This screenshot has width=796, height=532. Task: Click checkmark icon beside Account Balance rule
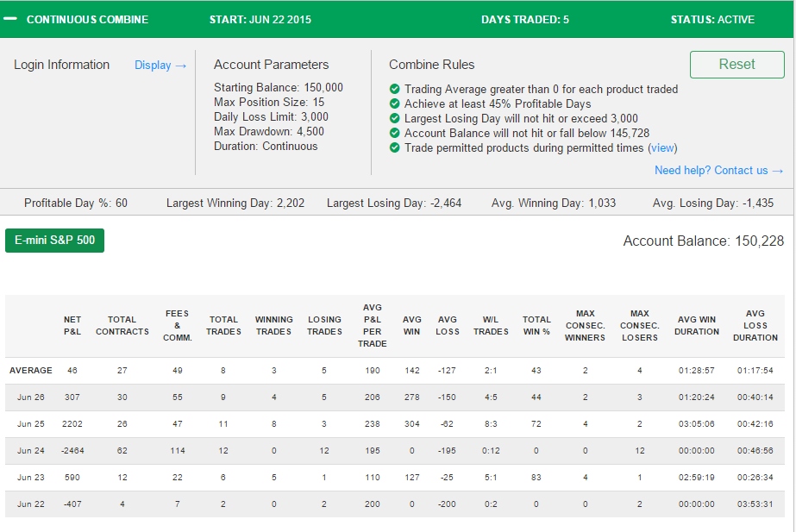click(x=394, y=134)
